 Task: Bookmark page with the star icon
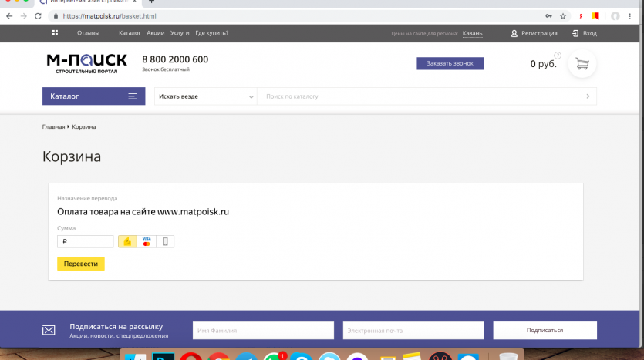coord(563,15)
